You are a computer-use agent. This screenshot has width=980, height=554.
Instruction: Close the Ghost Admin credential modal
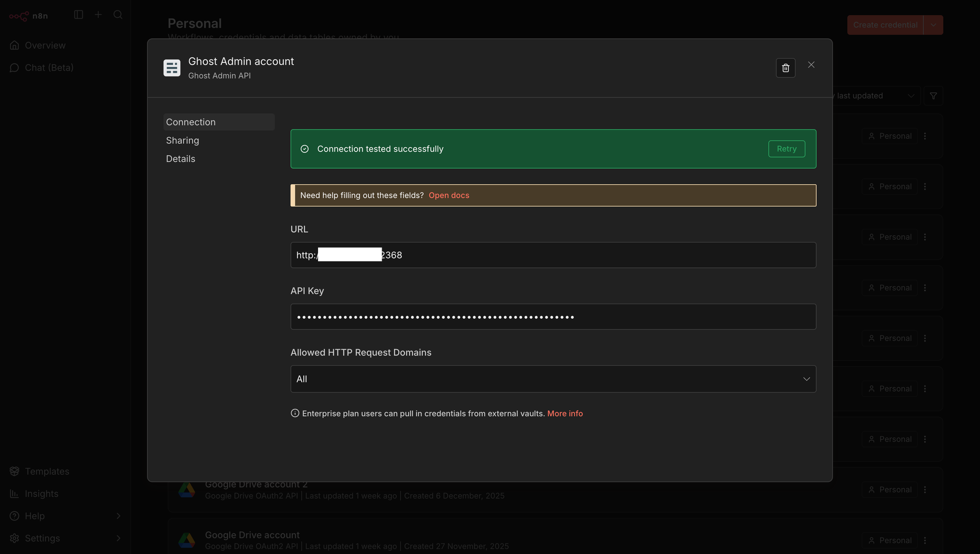pyautogui.click(x=811, y=65)
